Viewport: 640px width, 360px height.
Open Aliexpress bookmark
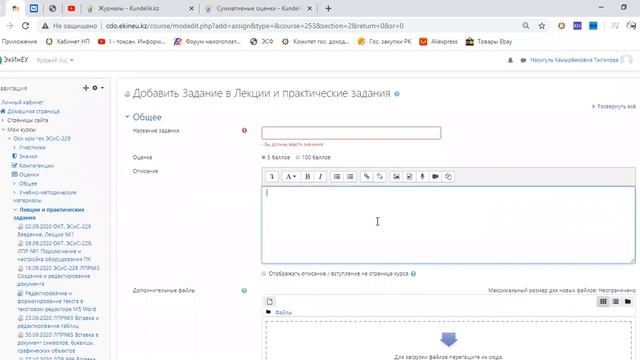coord(438,42)
